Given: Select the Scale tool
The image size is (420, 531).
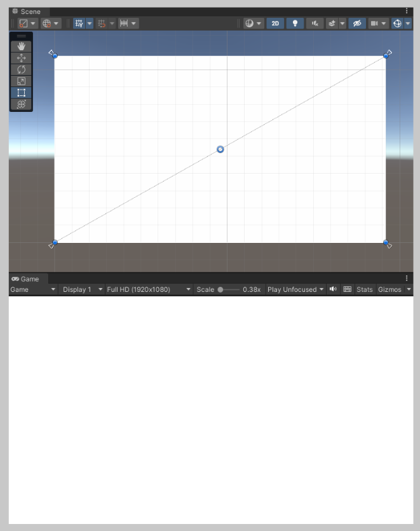Looking at the screenshot, I should coord(22,81).
